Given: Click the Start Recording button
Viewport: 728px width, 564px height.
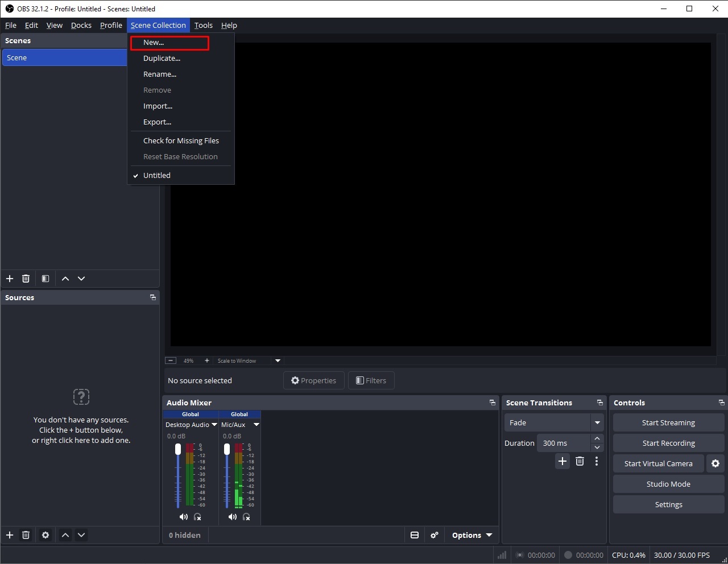Looking at the screenshot, I should click(x=669, y=443).
